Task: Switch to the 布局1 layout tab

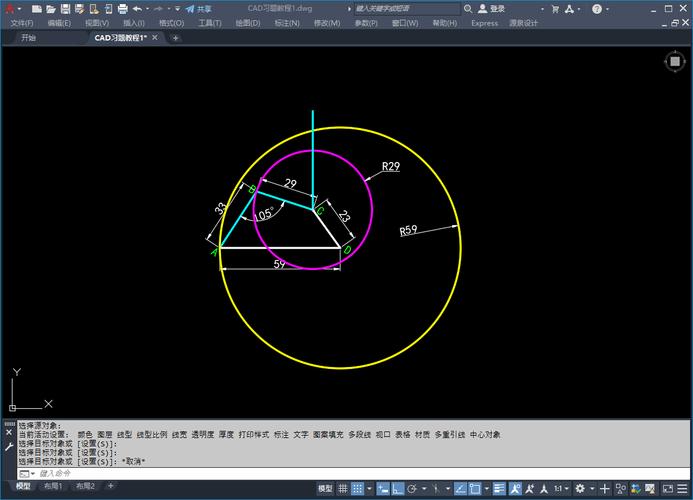Action: tap(55, 487)
